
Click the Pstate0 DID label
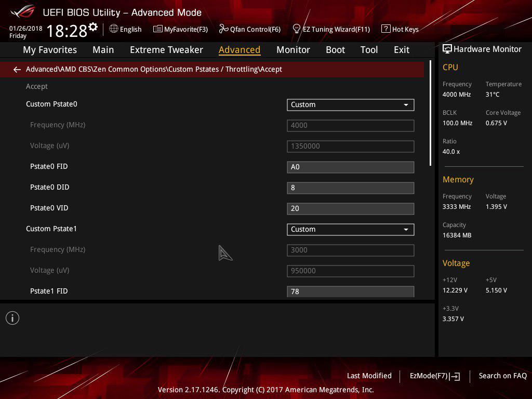(x=49, y=187)
